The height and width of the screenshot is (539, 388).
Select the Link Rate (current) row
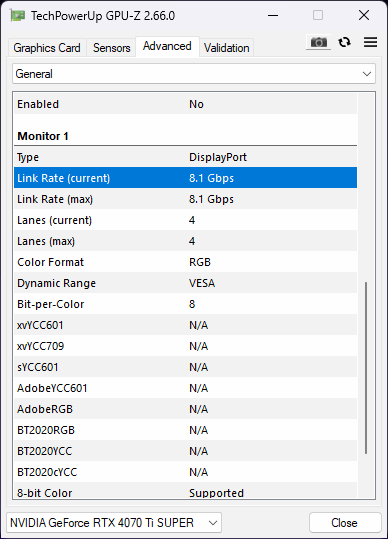[186, 178]
